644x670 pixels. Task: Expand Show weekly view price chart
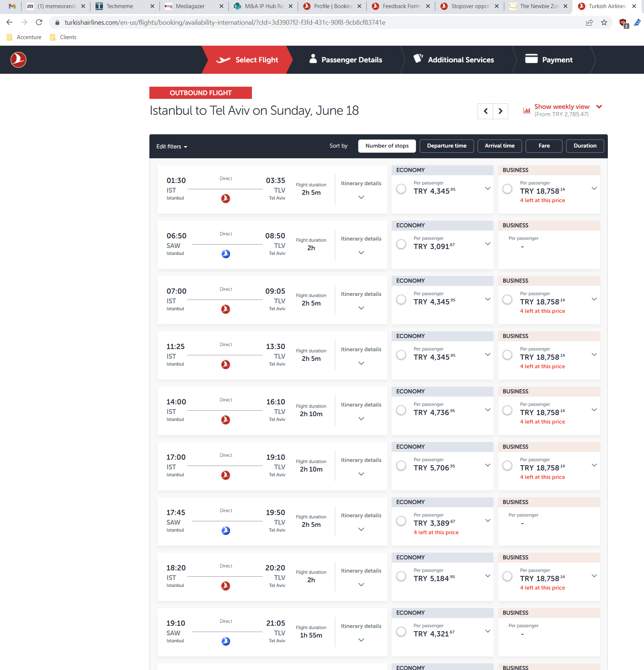(562, 107)
